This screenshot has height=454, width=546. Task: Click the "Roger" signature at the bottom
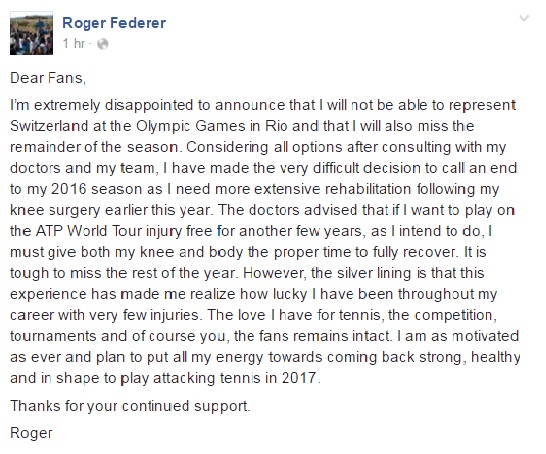[31, 434]
